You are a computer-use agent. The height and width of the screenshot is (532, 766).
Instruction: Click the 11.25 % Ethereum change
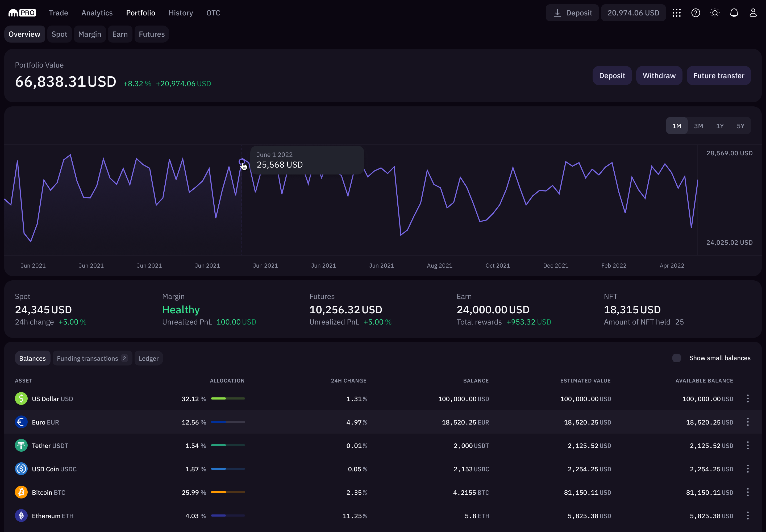[x=355, y=516]
